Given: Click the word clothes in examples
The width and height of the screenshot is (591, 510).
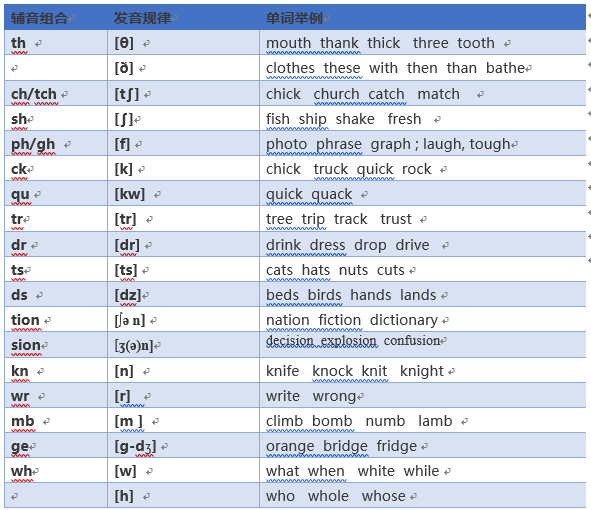Looking at the screenshot, I should 290,68.
